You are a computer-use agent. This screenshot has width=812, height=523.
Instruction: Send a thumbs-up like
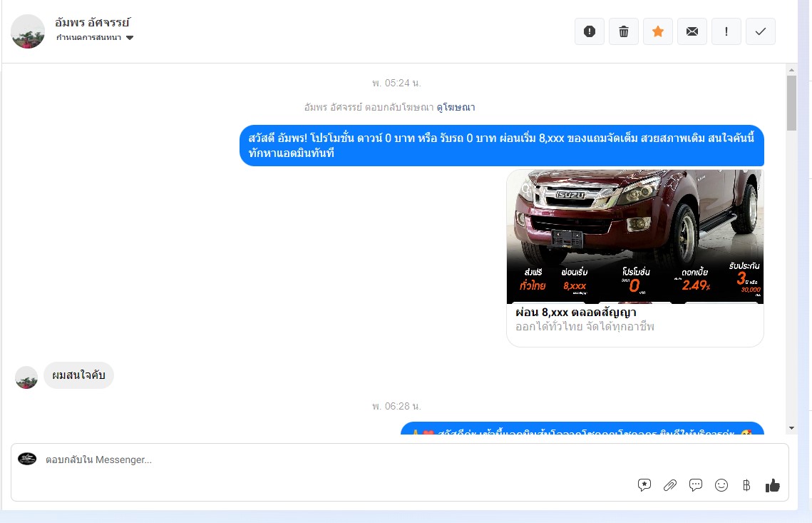tap(773, 485)
